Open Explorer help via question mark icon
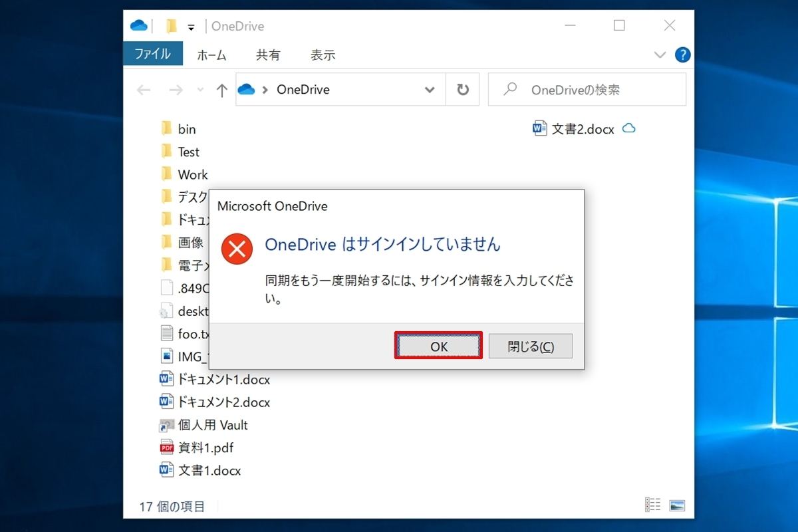 click(x=682, y=55)
